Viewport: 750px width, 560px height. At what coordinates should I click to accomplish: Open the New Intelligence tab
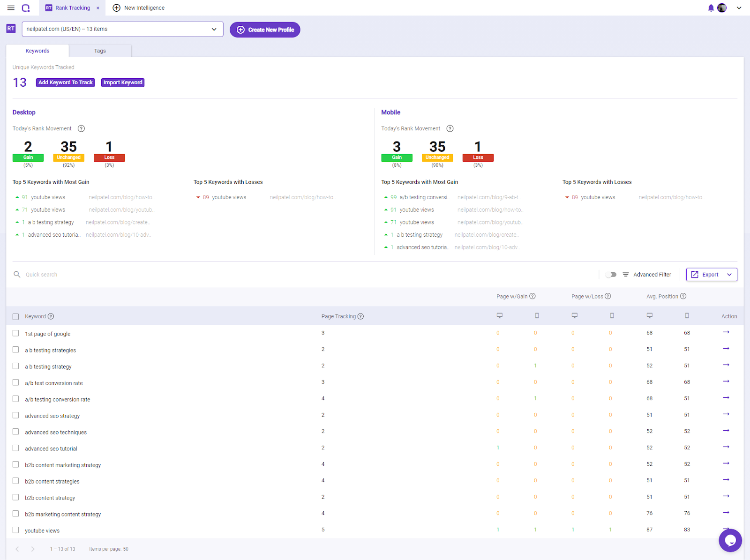tap(139, 8)
